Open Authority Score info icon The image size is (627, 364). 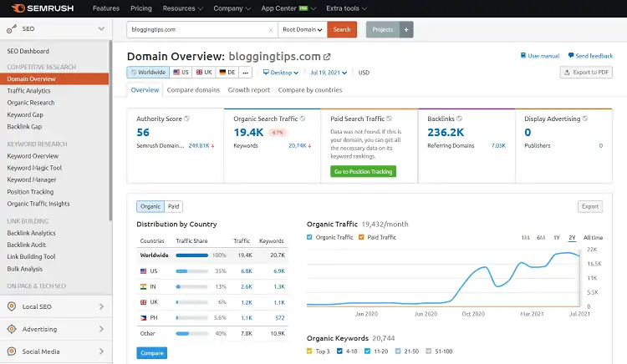[186, 119]
